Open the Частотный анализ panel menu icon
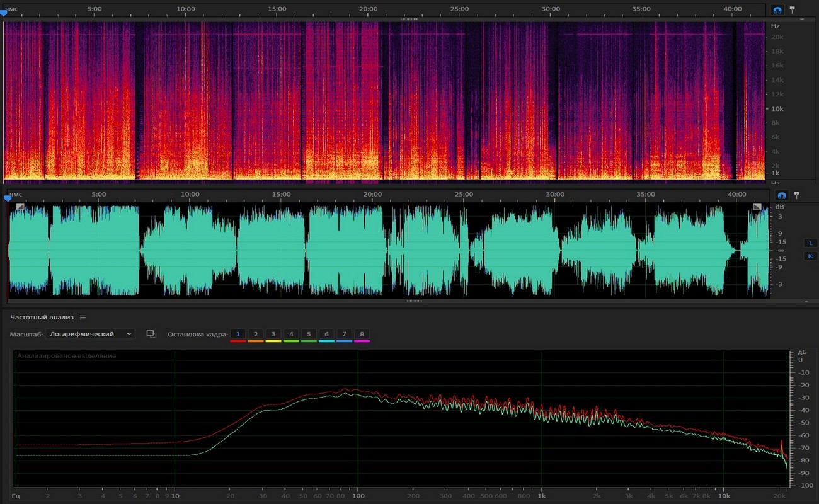Image resolution: width=819 pixels, height=504 pixels. pos(83,318)
